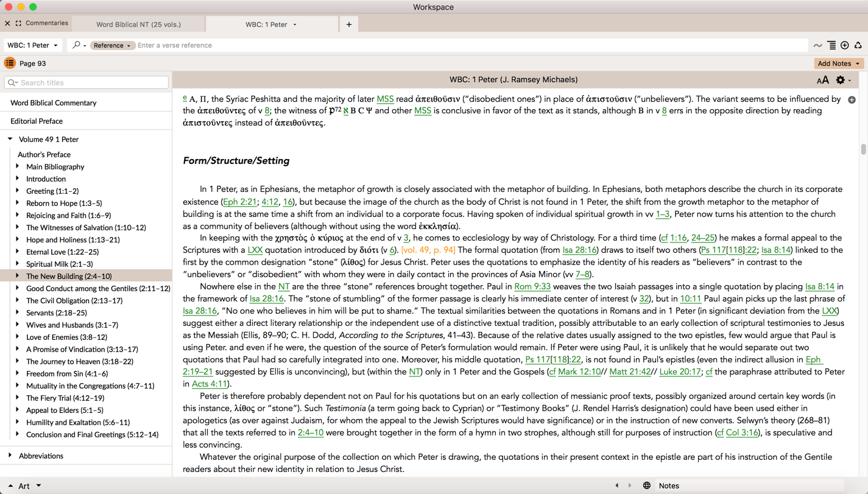Click the text size AA icon

pyautogui.click(x=822, y=80)
